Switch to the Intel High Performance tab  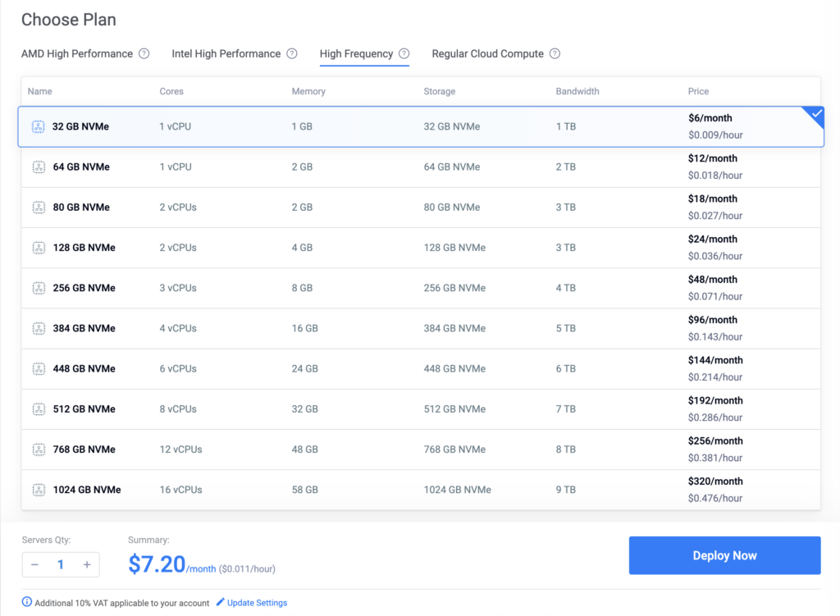tap(226, 53)
